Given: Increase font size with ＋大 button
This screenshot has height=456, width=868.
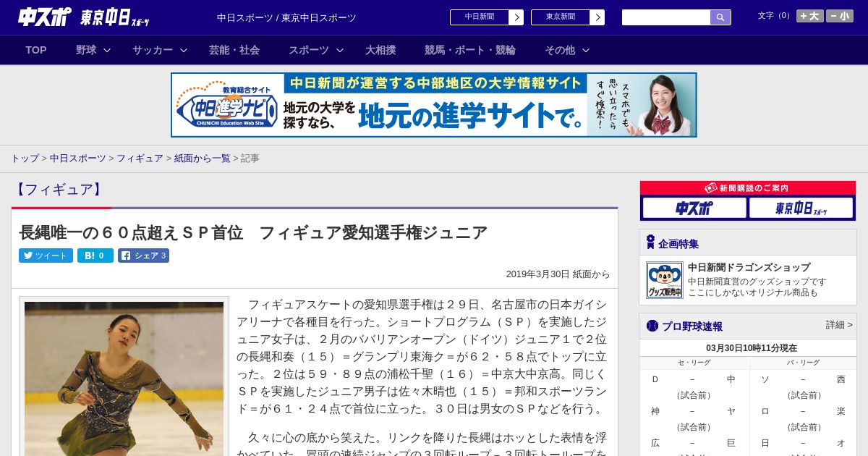Looking at the screenshot, I should tap(809, 16).
